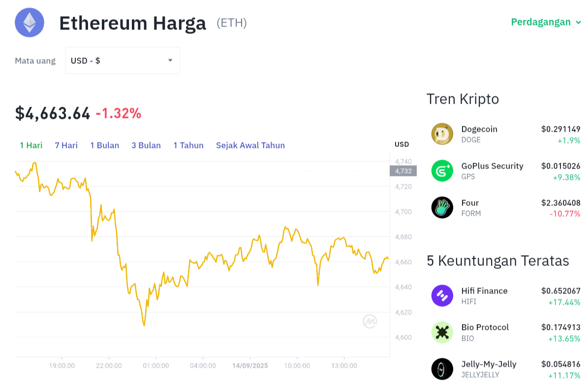Switch to 7 Hari range
588x385 pixels.
[66, 145]
